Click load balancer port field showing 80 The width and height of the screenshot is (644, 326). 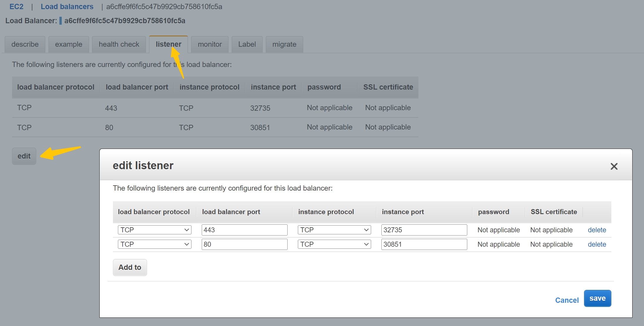[244, 244]
